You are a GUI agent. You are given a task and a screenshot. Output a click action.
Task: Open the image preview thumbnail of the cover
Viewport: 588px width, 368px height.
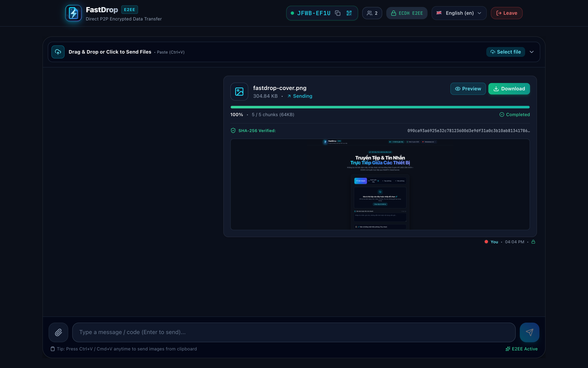[x=380, y=184]
